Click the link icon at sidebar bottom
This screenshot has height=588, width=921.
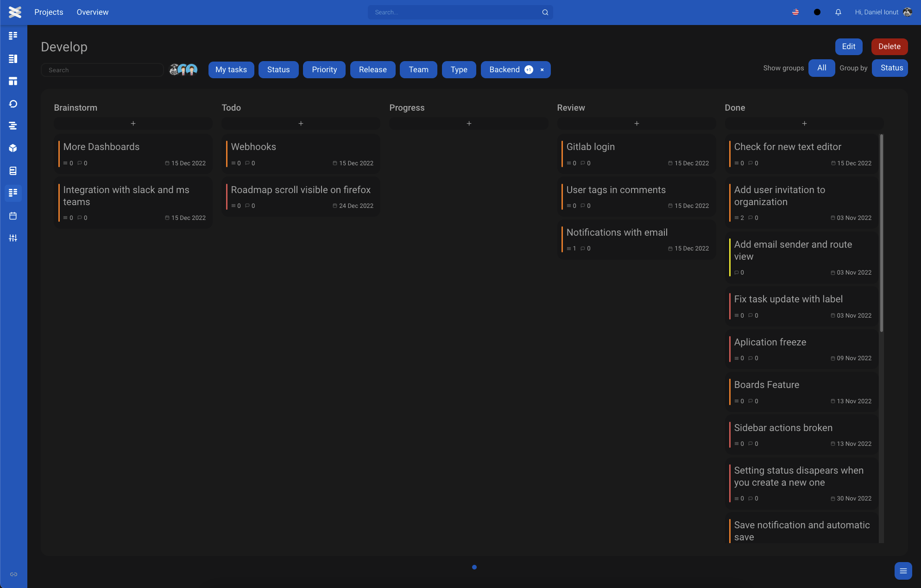point(13,574)
